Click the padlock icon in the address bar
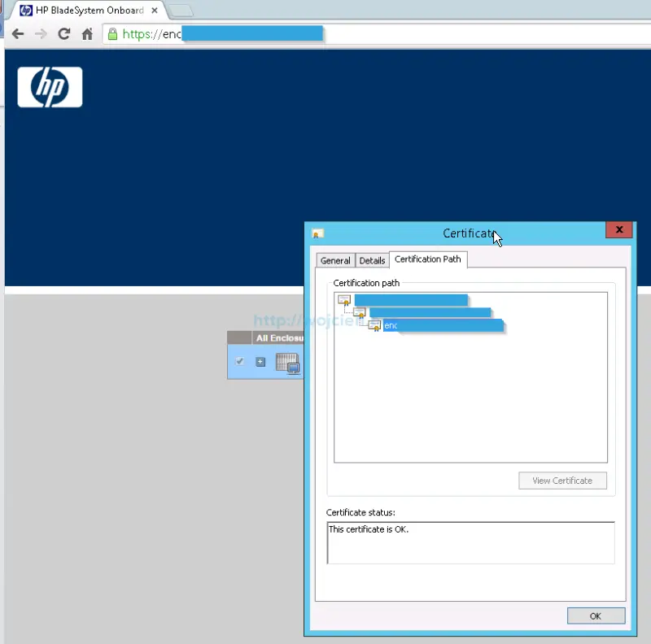Viewport: 651px width, 644px height. click(111, 34)
